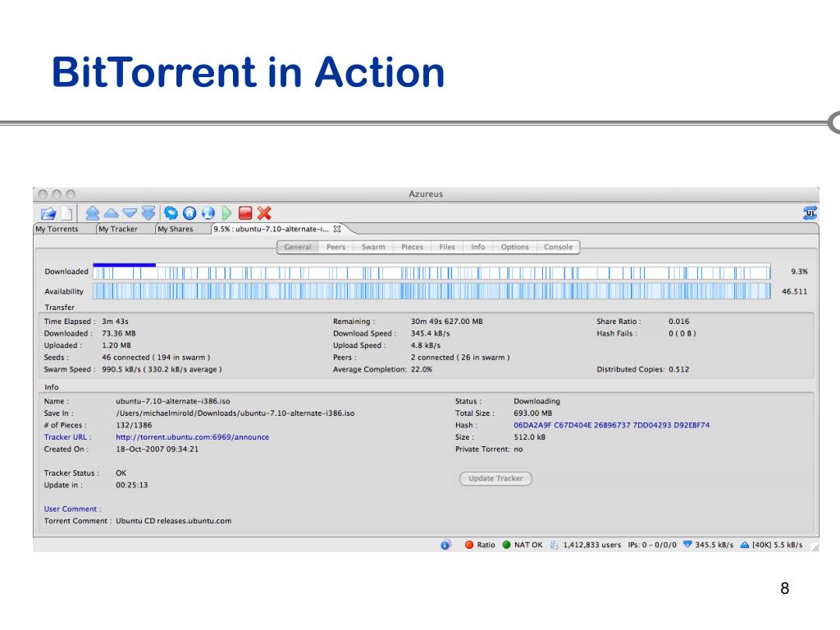Click the 'ubuntu-7.10-alternate-i386.iso' Name value
This screenshot has width=840, height=630.
tap(173, 401)
